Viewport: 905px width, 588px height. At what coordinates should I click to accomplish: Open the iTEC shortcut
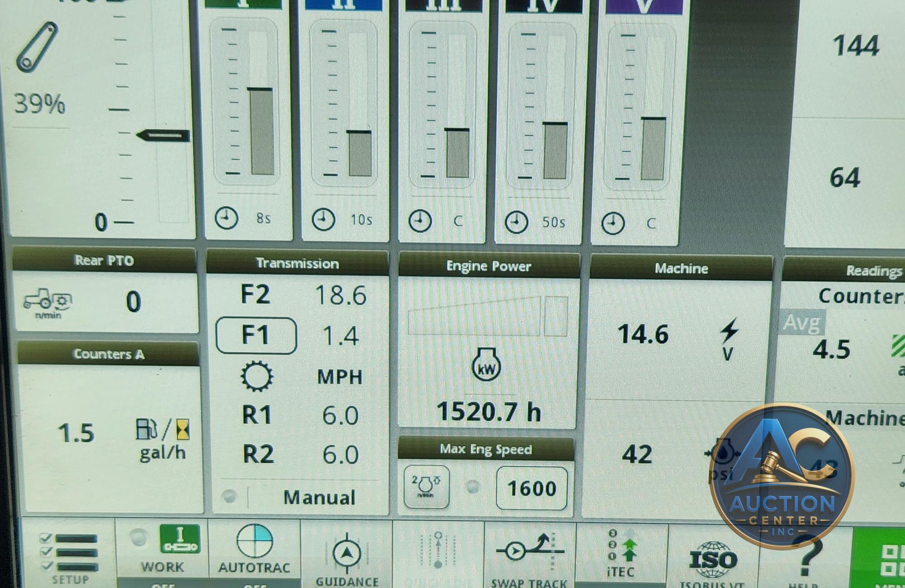tap(621, 554)
